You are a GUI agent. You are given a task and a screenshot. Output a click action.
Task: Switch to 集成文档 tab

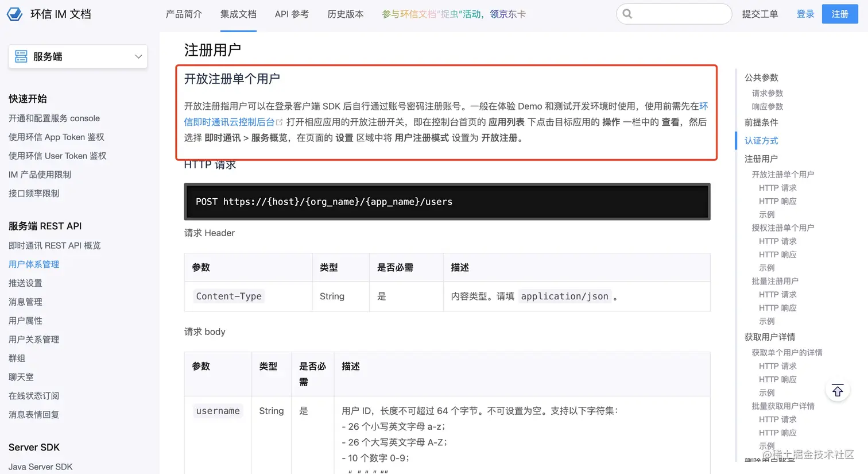coord(238,14)
